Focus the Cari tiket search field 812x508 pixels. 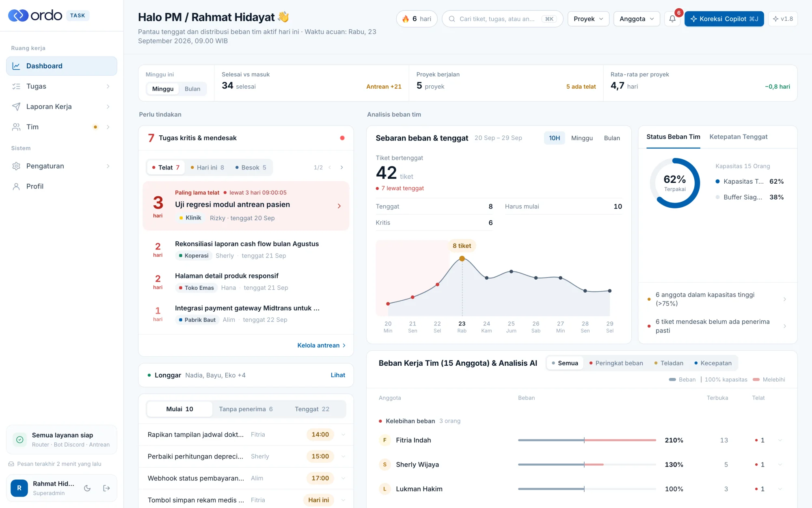[x=502, y=19]
